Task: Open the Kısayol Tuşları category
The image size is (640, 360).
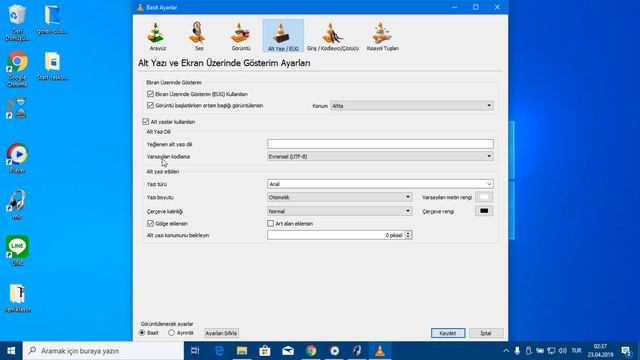Action: (382, 36)
